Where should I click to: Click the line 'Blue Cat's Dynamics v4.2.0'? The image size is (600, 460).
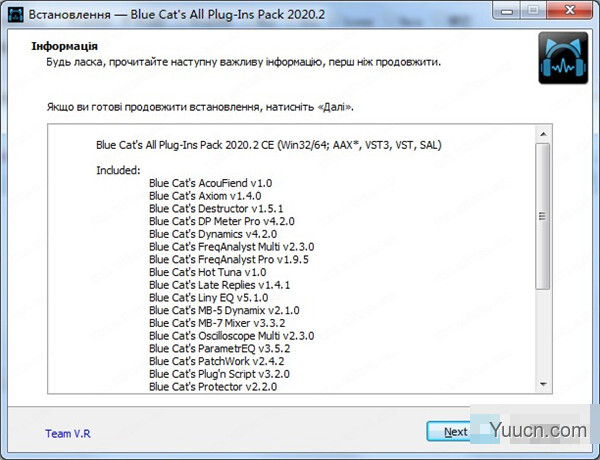pyautogui.click(x=213, y=234)
